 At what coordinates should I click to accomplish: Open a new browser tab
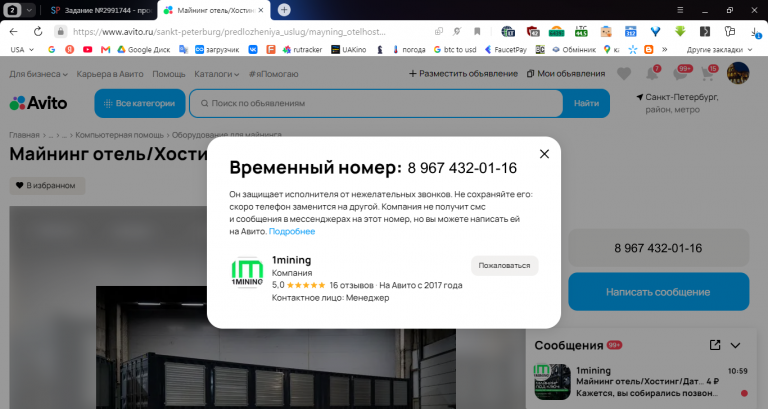pyautogui.click(x=284, y=10)
